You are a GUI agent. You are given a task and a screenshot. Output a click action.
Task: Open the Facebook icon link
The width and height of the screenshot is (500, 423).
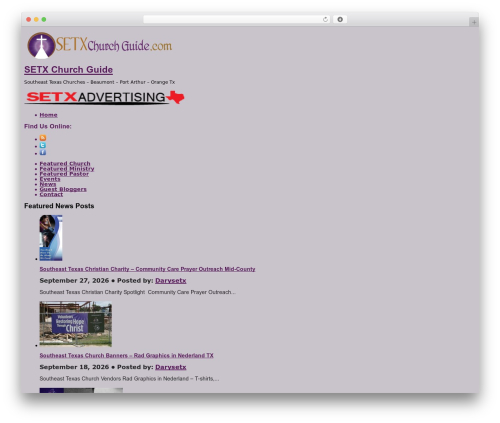point(43,152)
